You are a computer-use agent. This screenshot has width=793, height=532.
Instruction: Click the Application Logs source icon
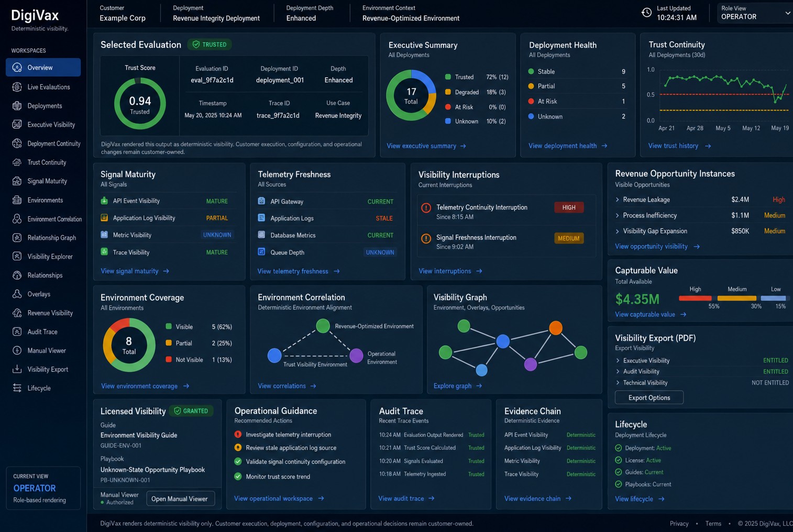(261, 218)
